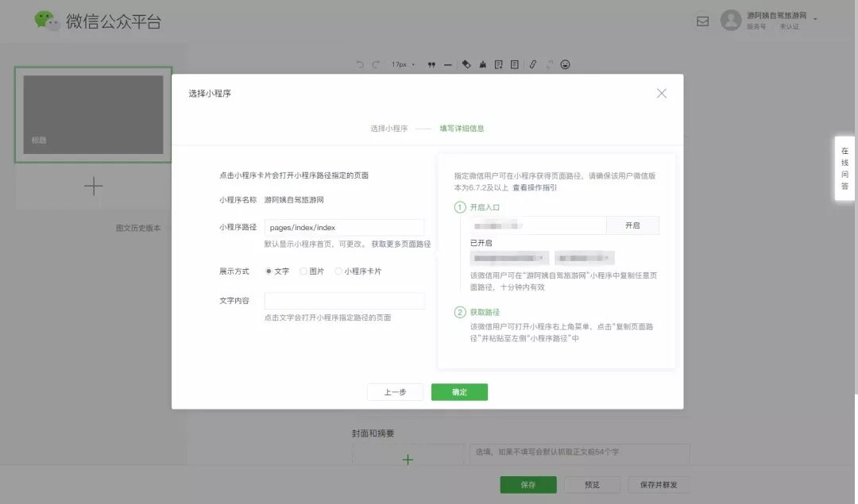Click the 开启 button
Screen dimensions: 858x504
[x=632, y=225]
